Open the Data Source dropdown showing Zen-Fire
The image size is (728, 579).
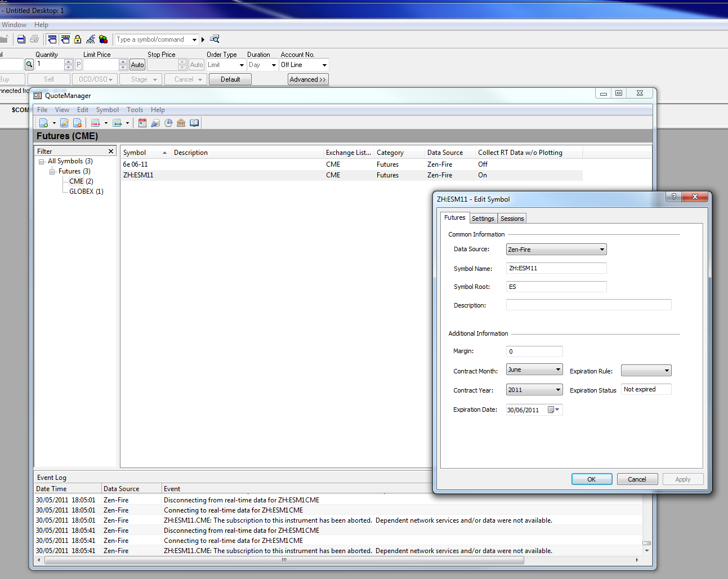coord(556,250)
